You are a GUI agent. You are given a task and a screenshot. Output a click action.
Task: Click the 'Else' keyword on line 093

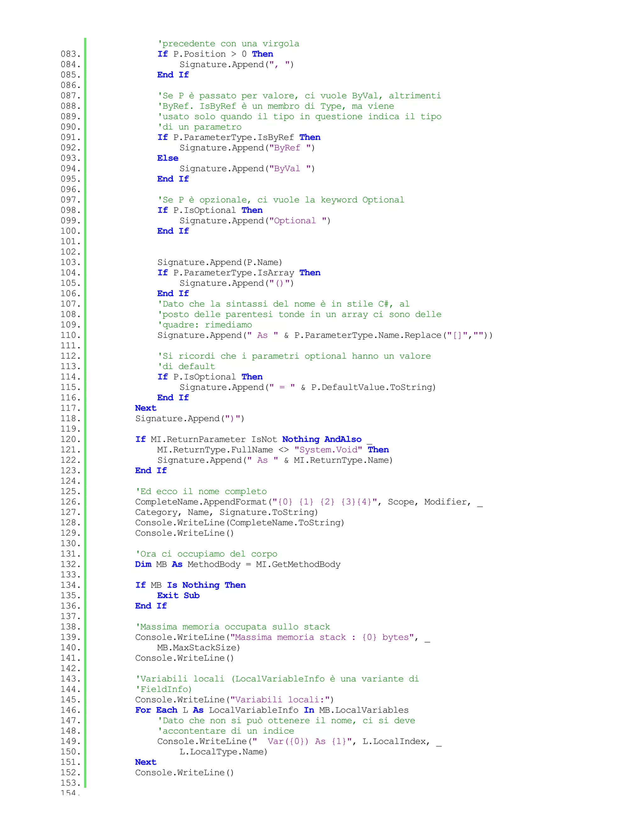tap(168, 158)
